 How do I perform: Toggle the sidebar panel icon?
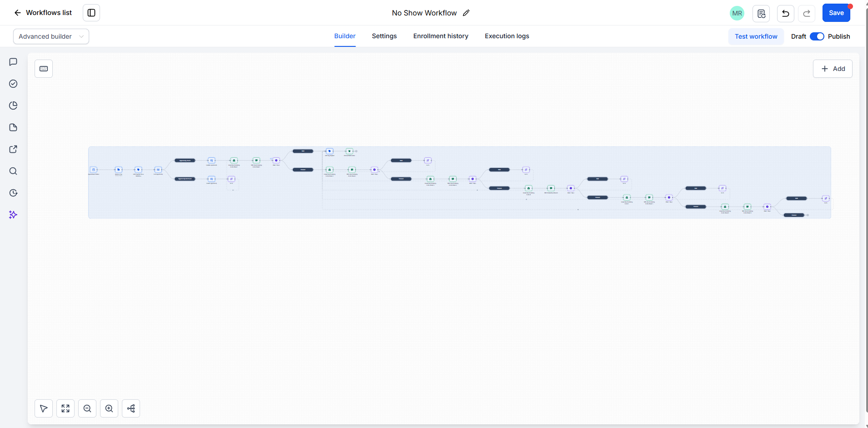pos(91,13)
